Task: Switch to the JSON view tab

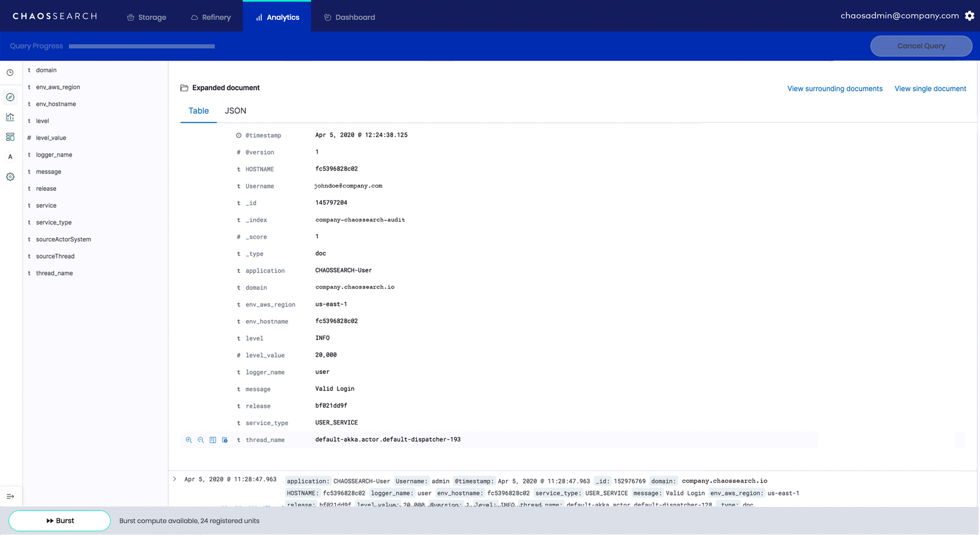Action: pyautogui.click(x=236, y=111)
